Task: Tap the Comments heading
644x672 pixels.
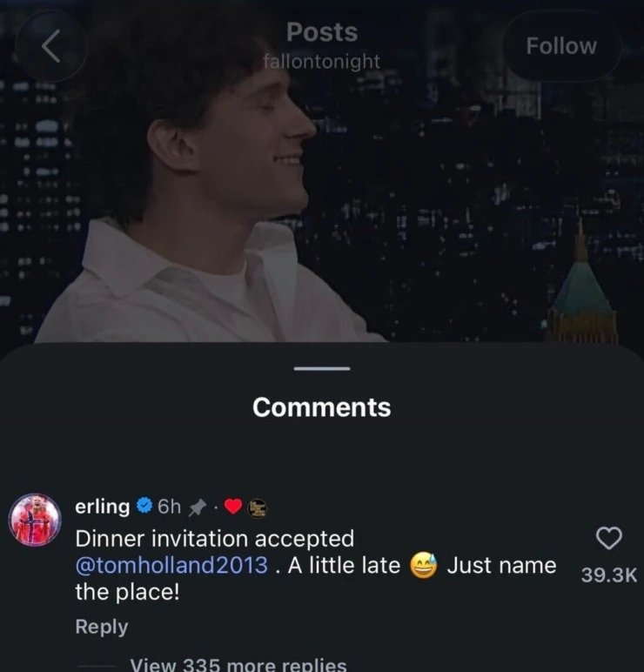Action: click(x=322, y=407)
